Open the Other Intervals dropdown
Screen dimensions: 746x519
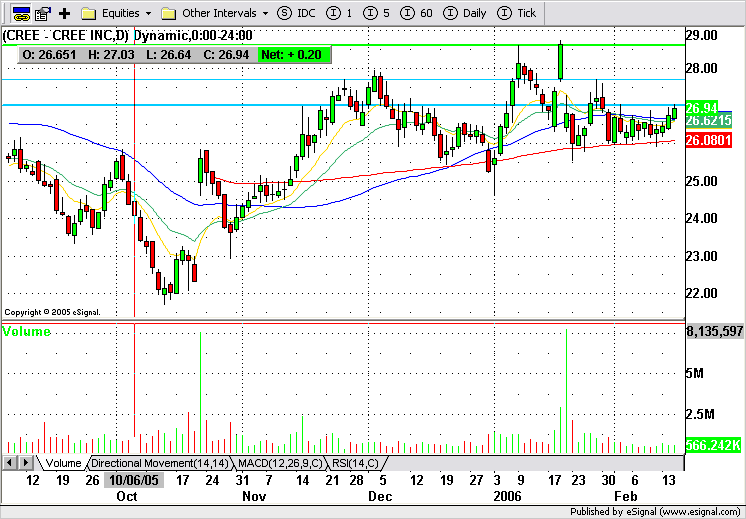coord(215,13)
